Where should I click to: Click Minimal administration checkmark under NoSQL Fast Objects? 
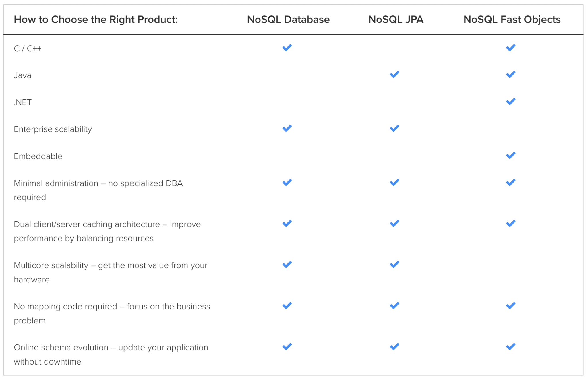(511, 183)
